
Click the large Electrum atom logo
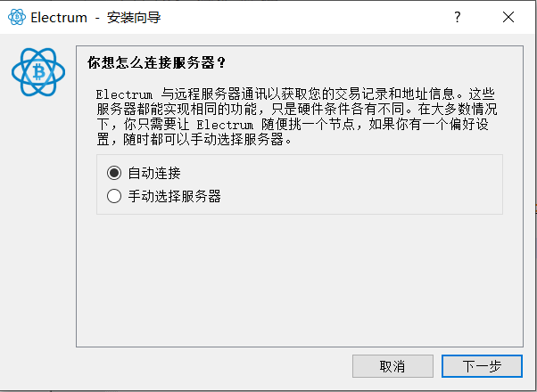(38, 72)
